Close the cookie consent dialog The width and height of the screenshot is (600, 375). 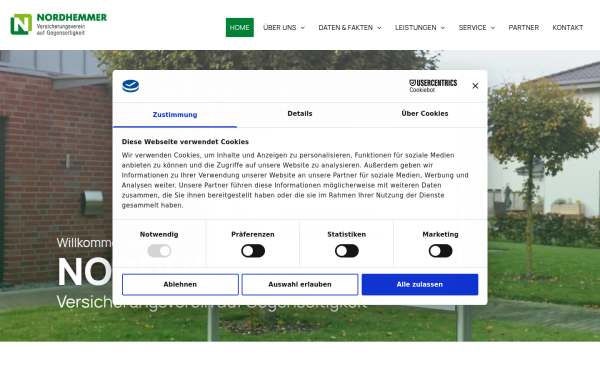tap(475, 86)
